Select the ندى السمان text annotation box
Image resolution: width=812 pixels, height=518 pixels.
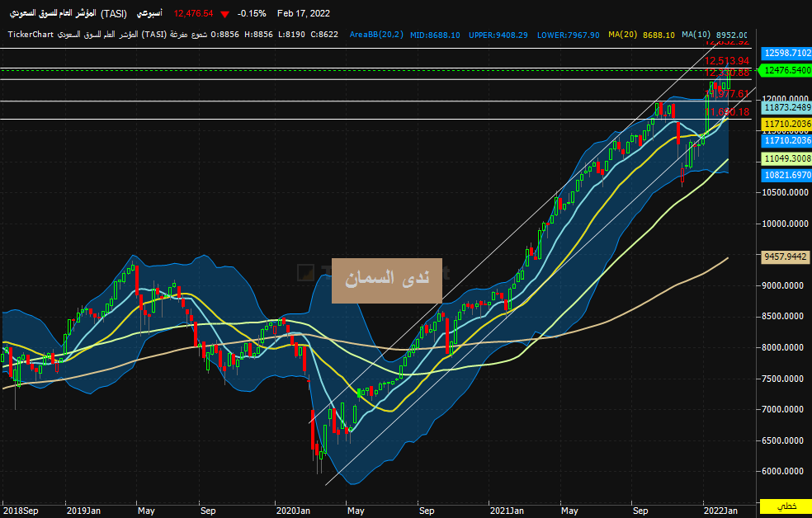pos(387,280)
